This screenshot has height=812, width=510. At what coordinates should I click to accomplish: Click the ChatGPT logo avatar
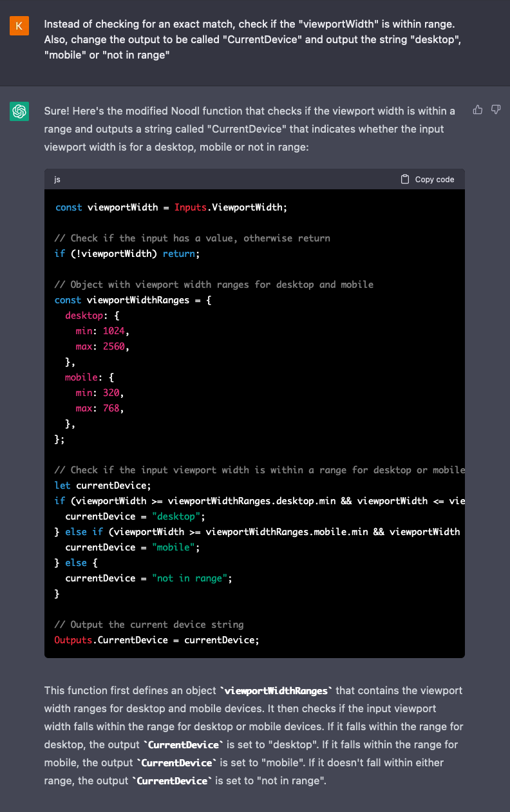click(x=19, y=112)
